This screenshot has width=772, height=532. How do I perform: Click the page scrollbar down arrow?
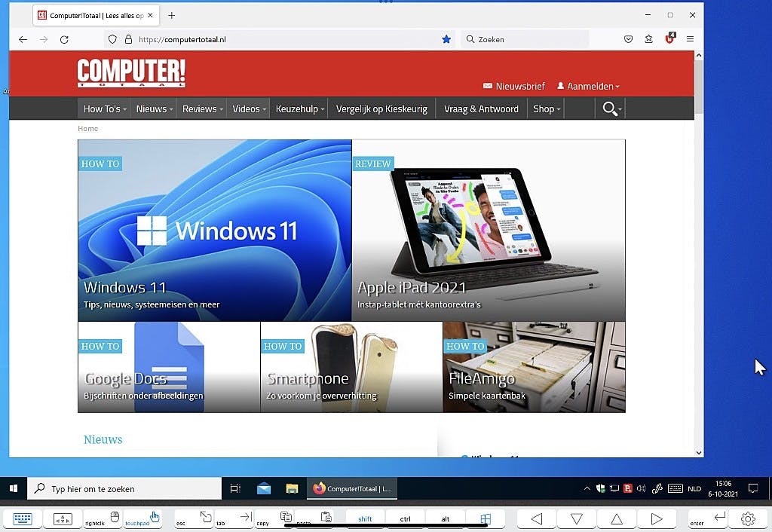click(x=699, y=452)
